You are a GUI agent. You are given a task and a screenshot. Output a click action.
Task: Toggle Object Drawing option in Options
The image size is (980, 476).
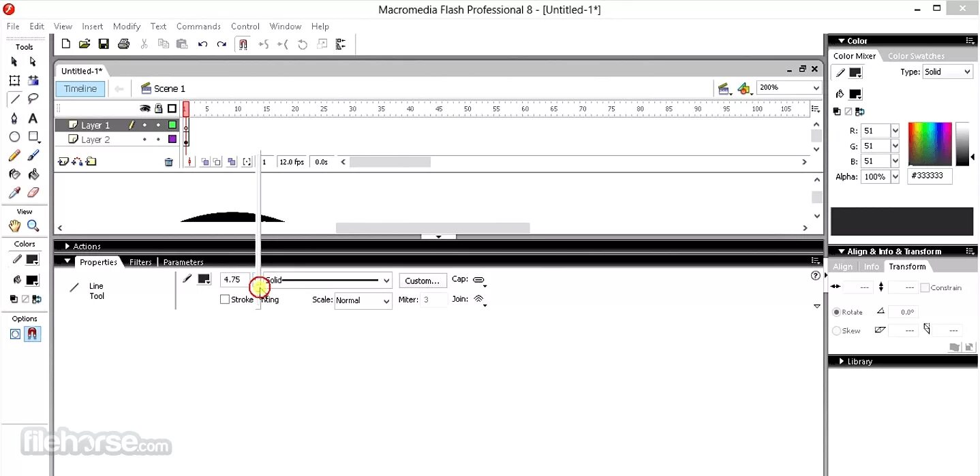15,334
